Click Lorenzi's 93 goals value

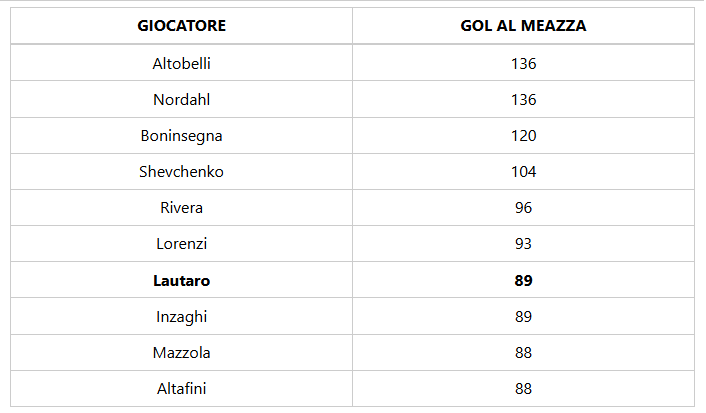tap(523, 244)
